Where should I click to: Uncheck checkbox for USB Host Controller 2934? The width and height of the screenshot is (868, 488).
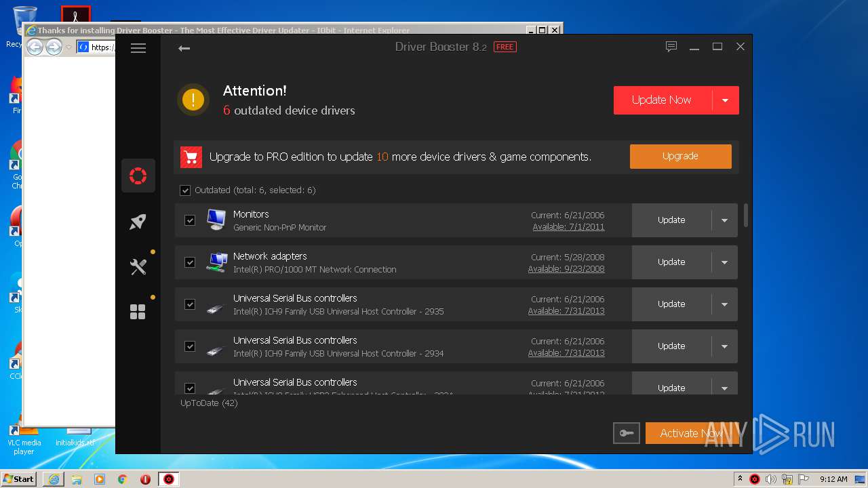click(190, 346)
